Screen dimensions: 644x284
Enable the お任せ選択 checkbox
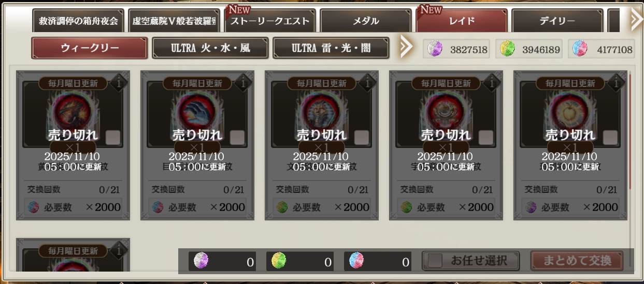pos(435,261)
